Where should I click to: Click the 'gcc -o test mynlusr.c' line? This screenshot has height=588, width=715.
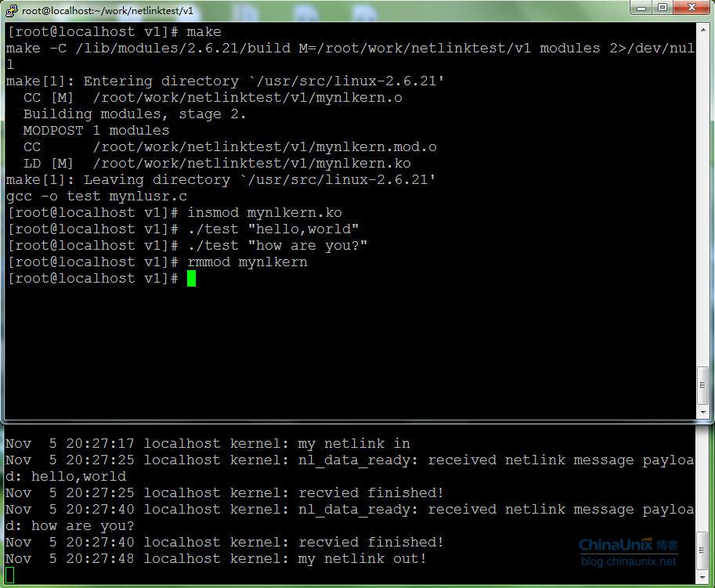(96, 196)
